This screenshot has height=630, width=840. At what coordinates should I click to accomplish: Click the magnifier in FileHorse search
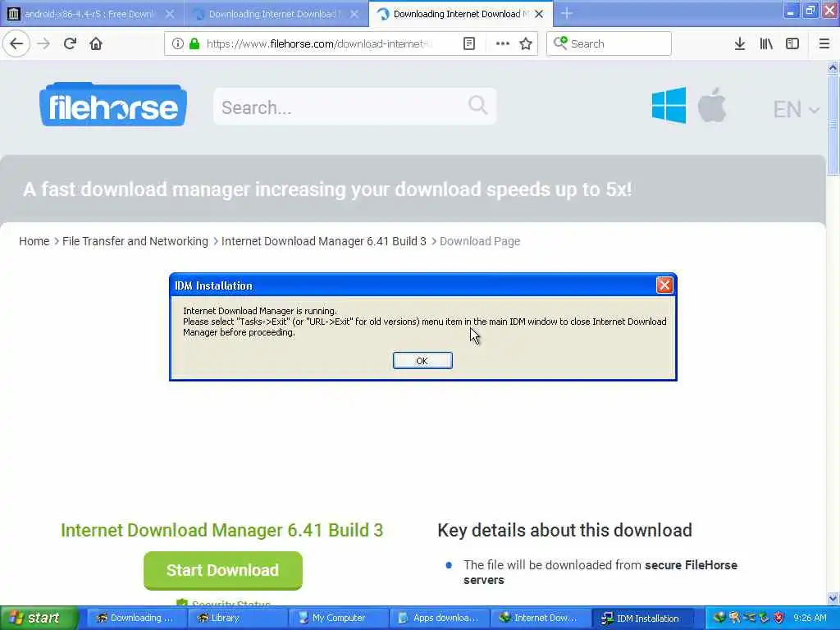477,105
